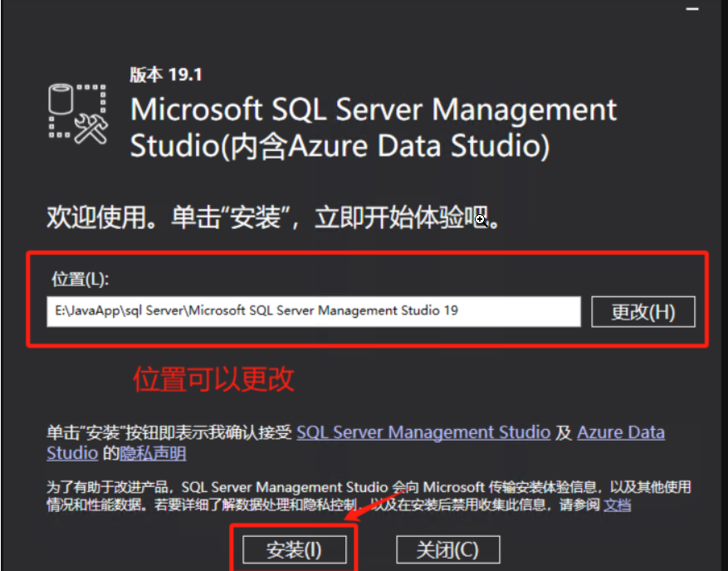Open the SQL Server Management Studio link
Screen dimensions: 728x571
423,432
